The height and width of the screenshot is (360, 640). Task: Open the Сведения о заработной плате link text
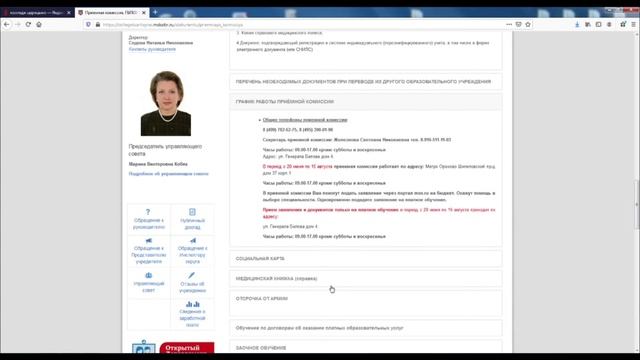click(x=192, y=318)
